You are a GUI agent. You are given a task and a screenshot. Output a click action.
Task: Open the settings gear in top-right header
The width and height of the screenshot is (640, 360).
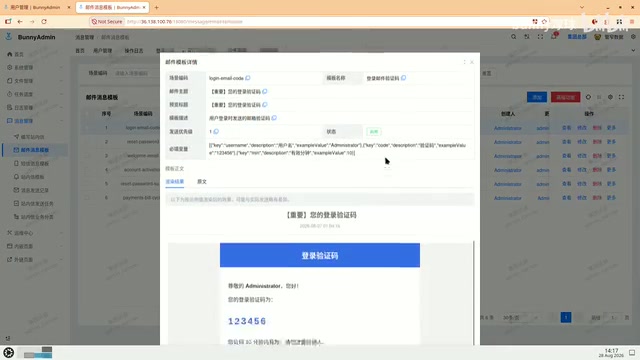coord(633,37)
